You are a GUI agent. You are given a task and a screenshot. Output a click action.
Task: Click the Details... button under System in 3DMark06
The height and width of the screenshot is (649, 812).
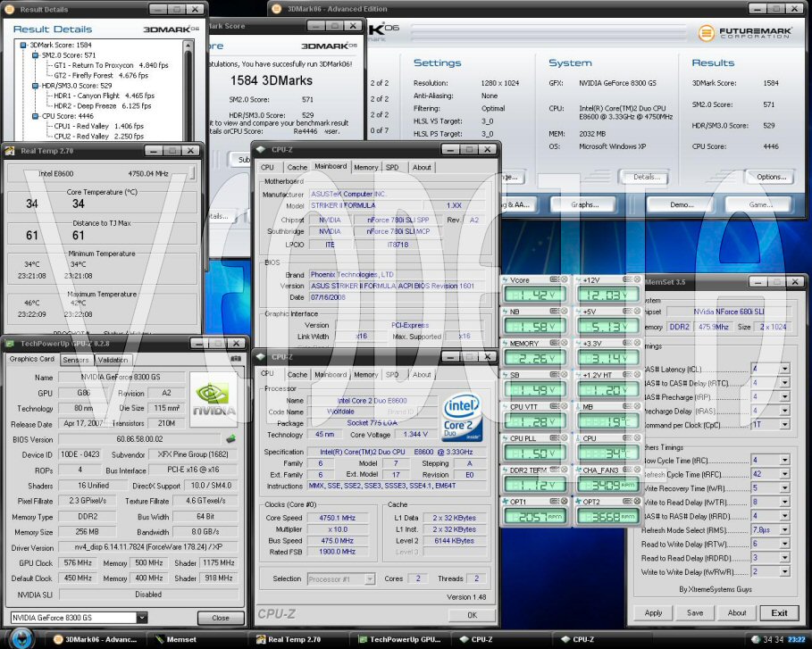pyautogui.click(x=646, y=177)
